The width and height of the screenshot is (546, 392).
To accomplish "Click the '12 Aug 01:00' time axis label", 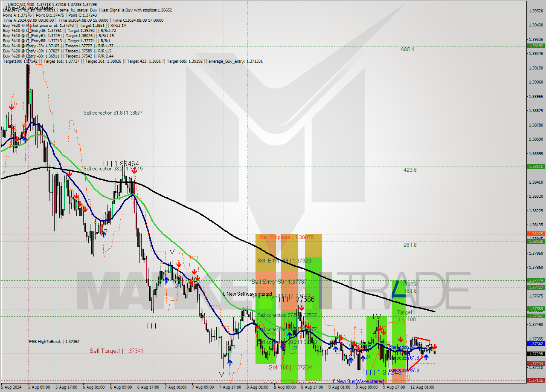I will click(422, 387).
